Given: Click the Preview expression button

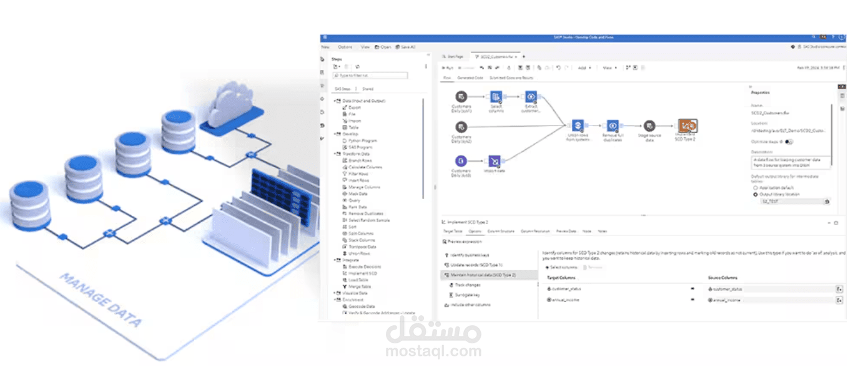Looking at the screenshot, I should [463, 241].
